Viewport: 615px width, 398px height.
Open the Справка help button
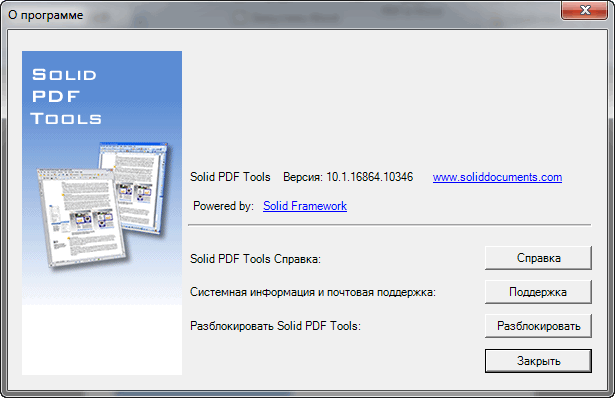click(538, 258)
